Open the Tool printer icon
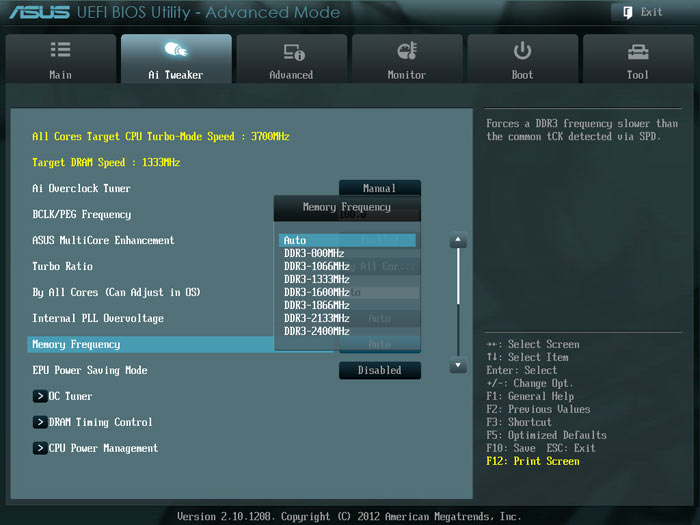 (x=637, y=51)
